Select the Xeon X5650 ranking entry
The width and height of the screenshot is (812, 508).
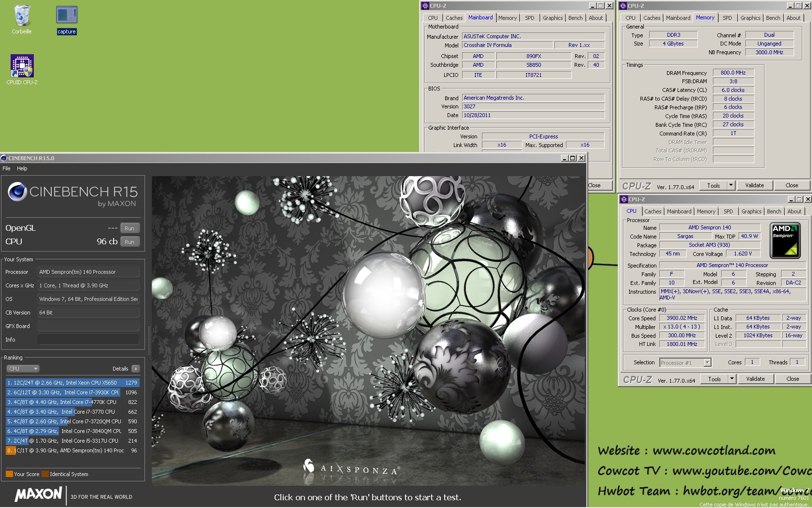[72, 383]
